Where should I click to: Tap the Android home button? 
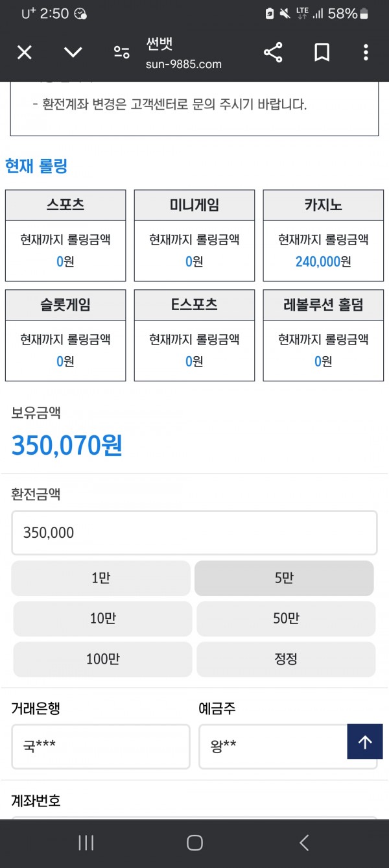point(194,843)
